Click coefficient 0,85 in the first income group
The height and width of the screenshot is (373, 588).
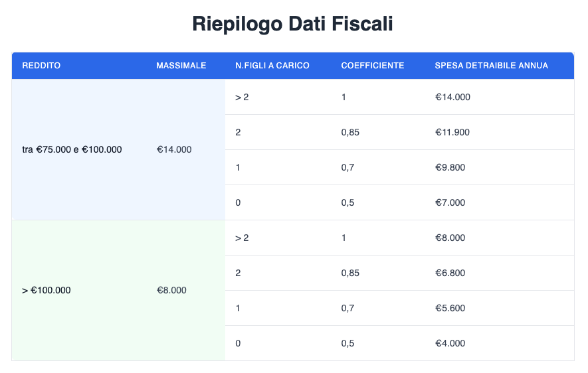[350, 132]
